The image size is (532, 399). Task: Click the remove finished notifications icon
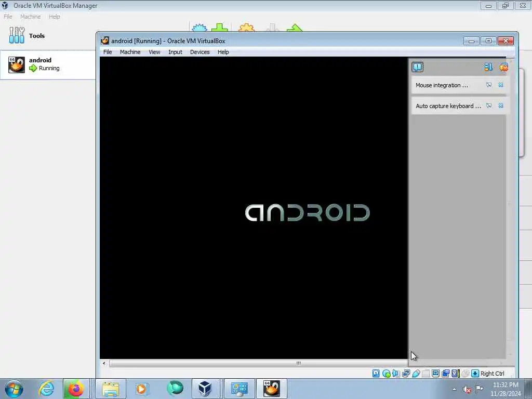[503, 67]
